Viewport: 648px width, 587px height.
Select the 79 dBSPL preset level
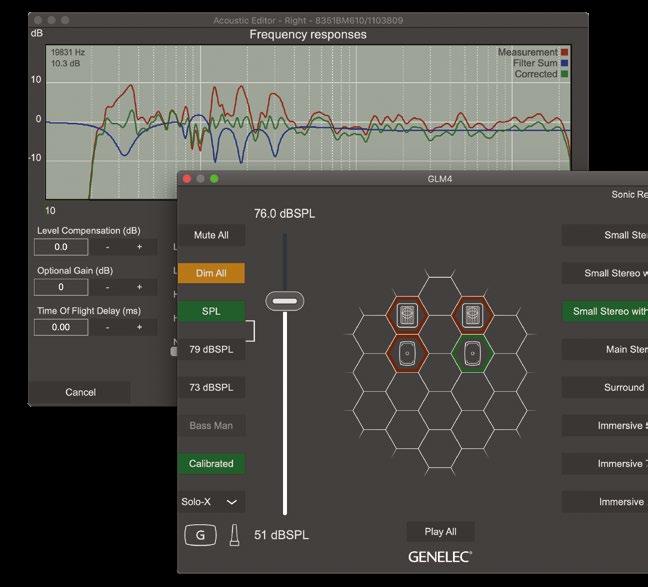tap(211, 349)
